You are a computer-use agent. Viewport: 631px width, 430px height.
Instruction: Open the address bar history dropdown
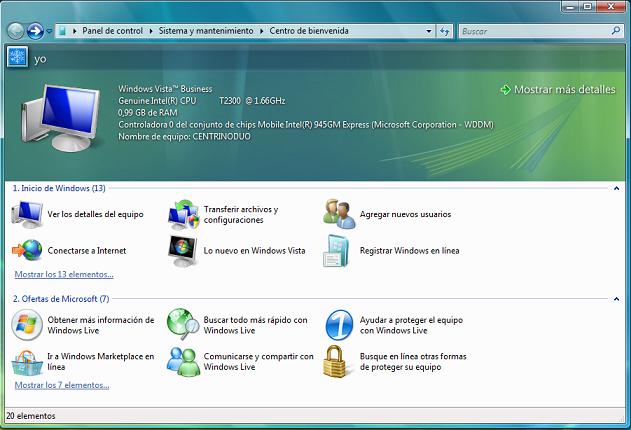pyautogui.click(x=429, y=31)
